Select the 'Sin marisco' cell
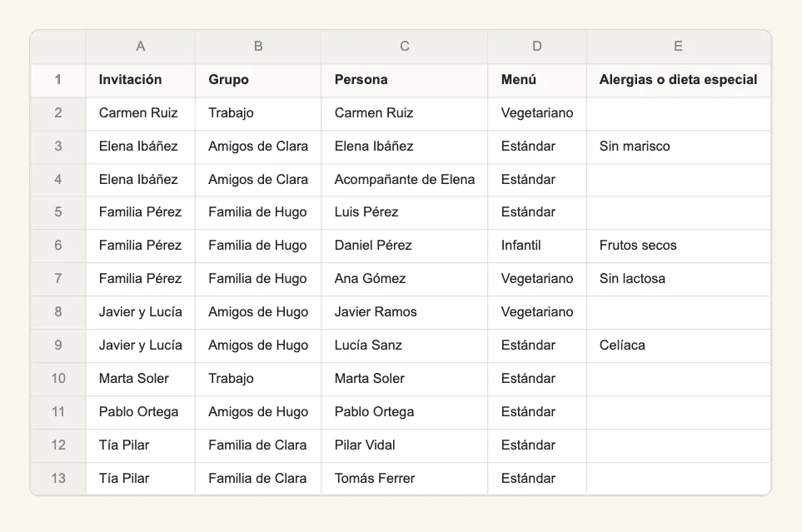The image size is (802, 532). (x=678, y=147)
